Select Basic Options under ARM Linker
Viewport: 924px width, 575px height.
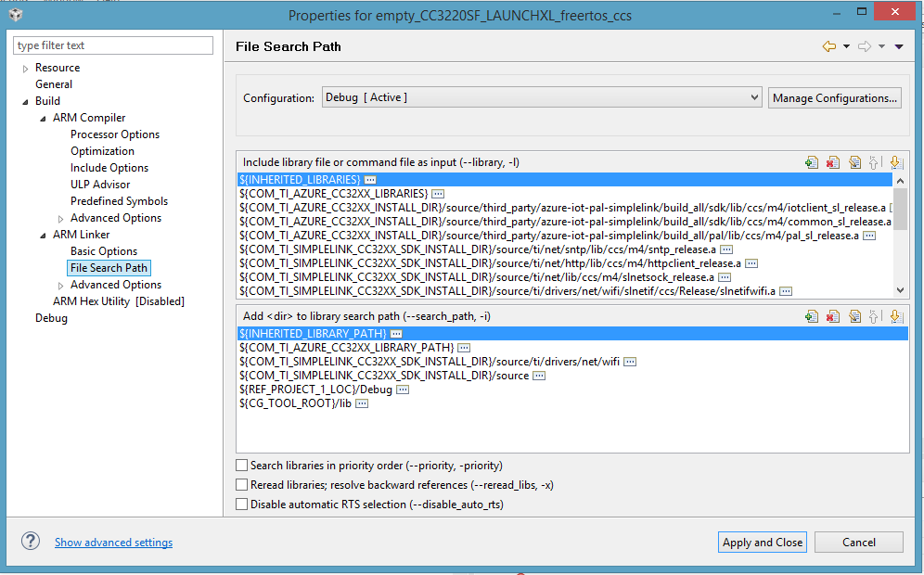[104, 251]
